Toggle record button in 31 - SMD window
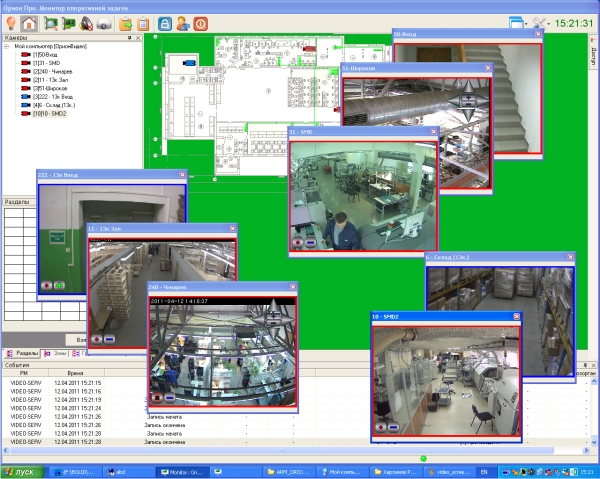600x479 pixels. tap(298, 242)
